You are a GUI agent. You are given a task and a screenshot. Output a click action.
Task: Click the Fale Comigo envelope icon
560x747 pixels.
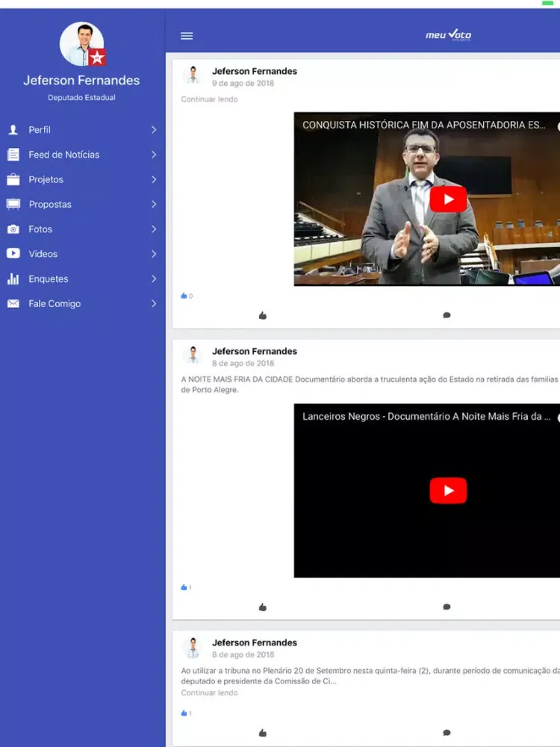pos(13,303)
